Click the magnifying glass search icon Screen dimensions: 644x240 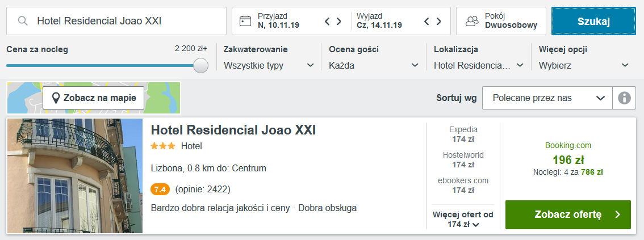[x=23, y=21]
